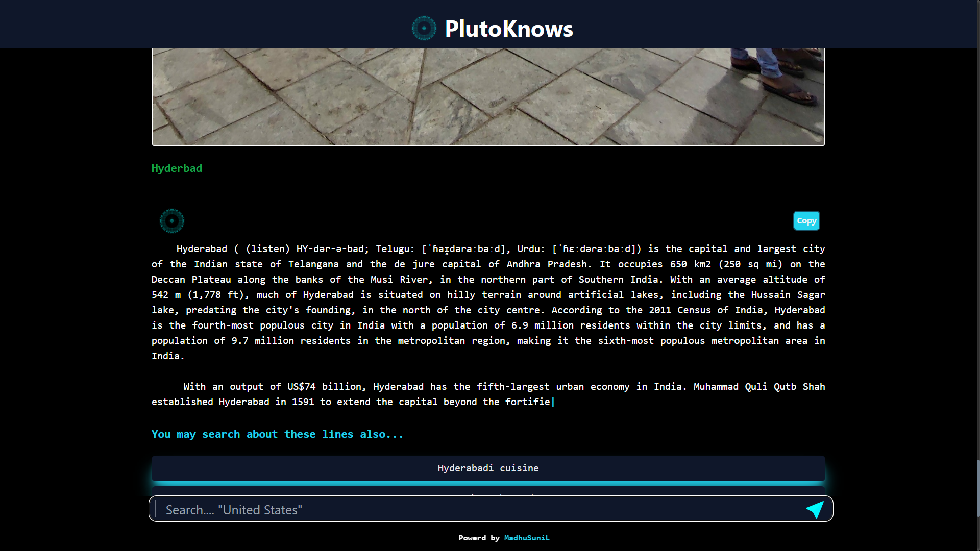Click the PlutoKnows title text

[x=508, y=29]
